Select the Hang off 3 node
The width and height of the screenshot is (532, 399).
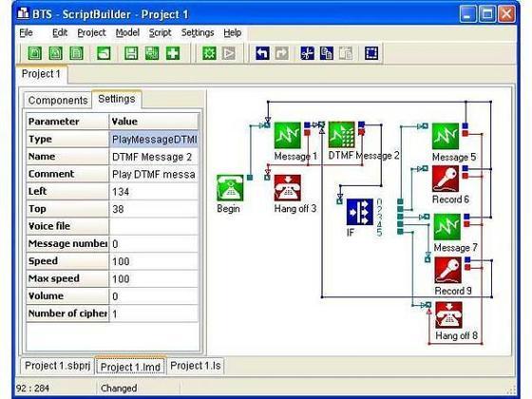(287, 188)
